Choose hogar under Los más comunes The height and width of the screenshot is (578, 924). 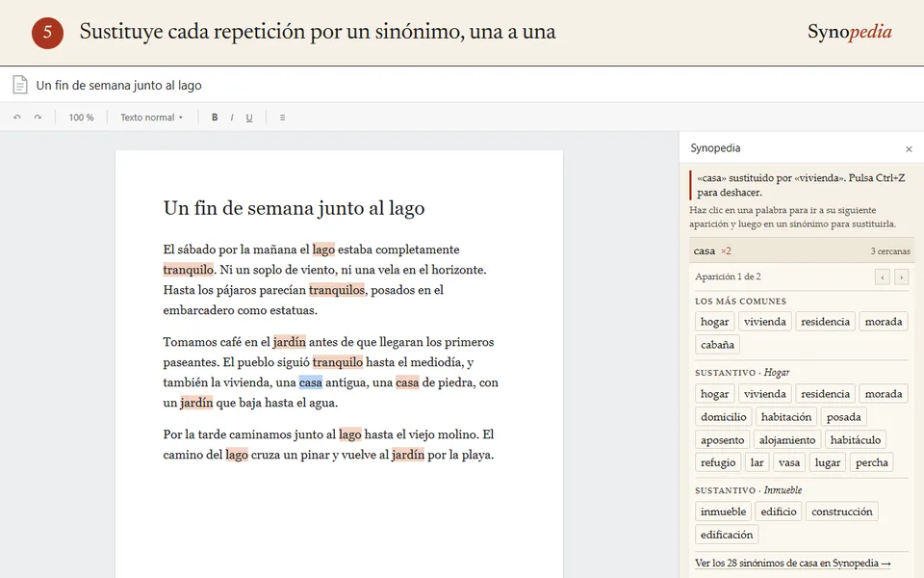pyautogui.click(x=715, y=322)
